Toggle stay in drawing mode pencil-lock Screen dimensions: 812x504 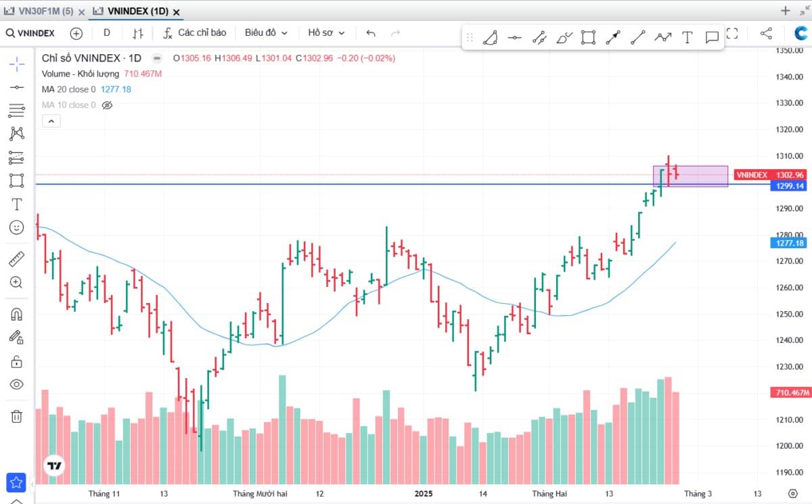pyautogui.click(x=17, y=338)
